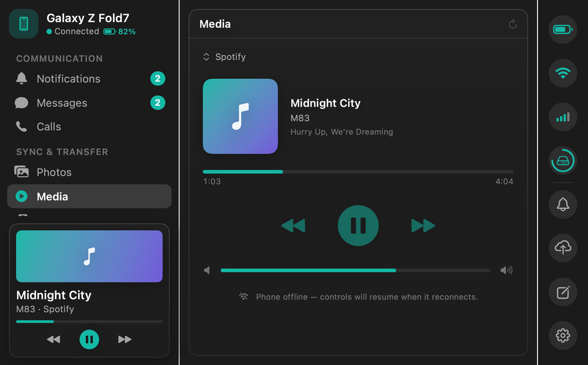Click the loud volume speaker icon
The image size is (588, 365).
[506, 270]
